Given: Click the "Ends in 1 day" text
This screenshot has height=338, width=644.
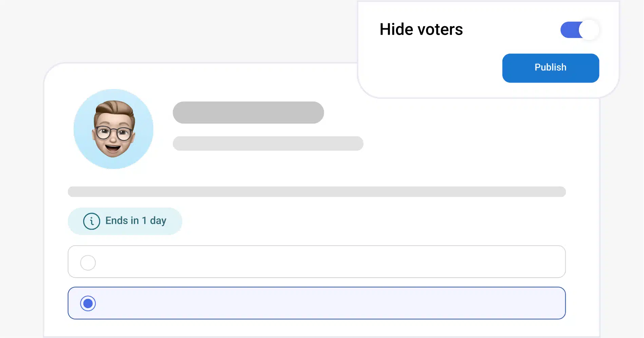Looking at the screenshot, I should pos(136,221).
